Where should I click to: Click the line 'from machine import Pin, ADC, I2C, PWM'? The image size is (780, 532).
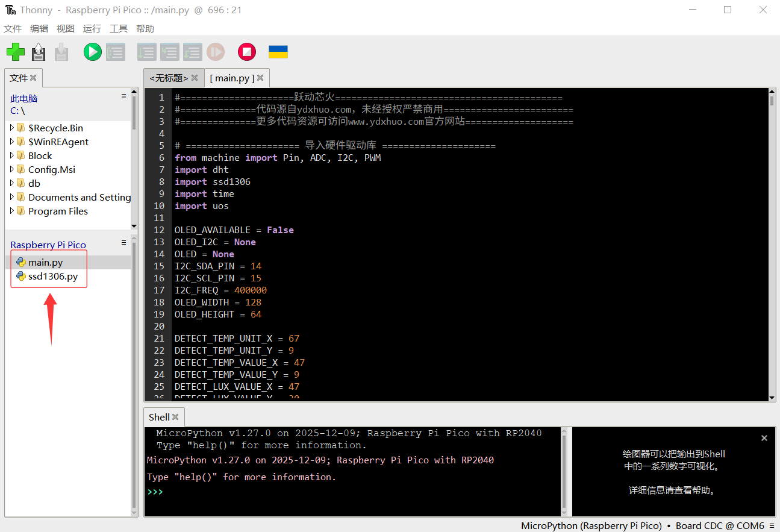(278, 158)
